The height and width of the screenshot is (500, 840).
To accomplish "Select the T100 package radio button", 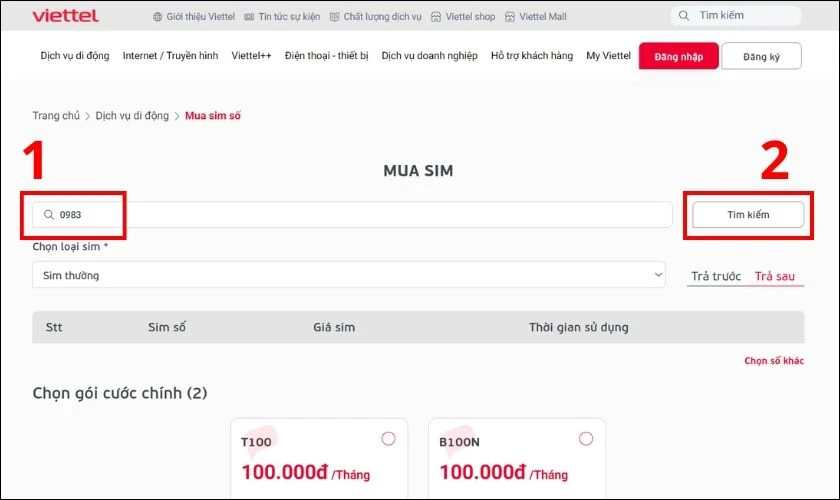I will [x=388, y=439].
